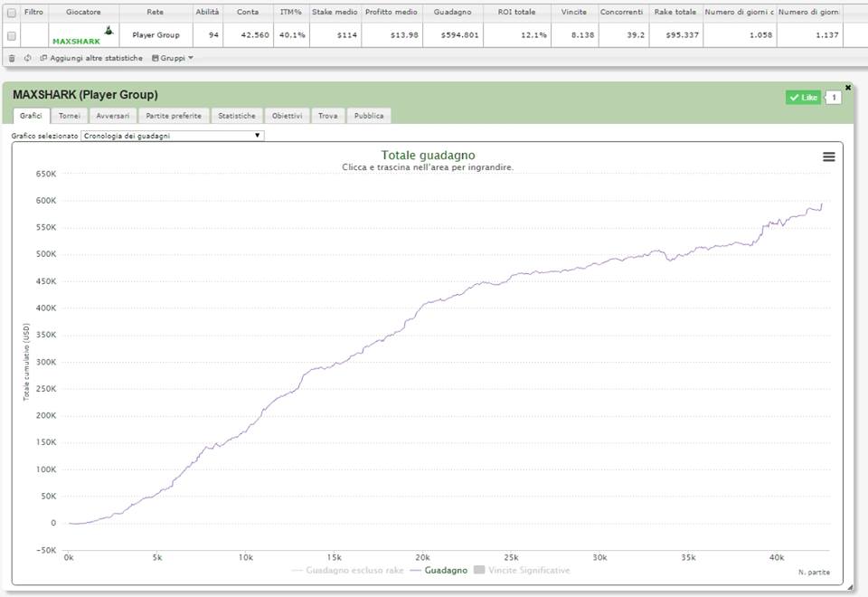
Task: Click the green Like button
Action: [803, 98]
